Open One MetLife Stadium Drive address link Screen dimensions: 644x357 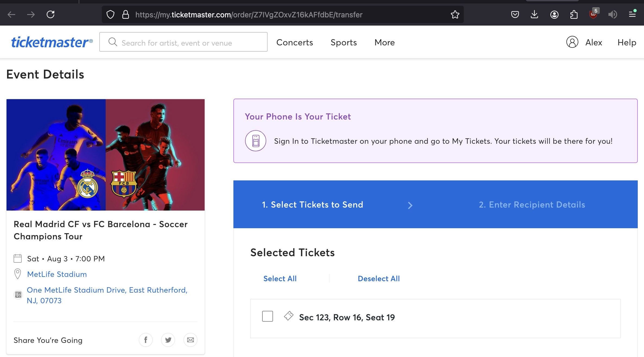(x=107, y=295)
